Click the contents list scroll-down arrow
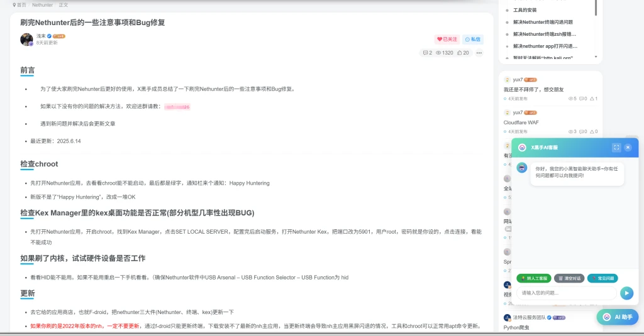Screen dimensions: 644x336 point(596,57)
